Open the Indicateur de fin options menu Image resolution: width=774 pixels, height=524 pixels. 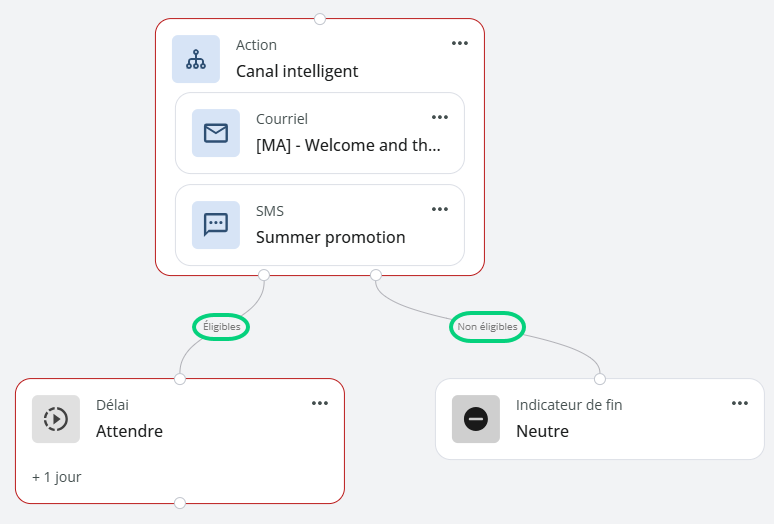(740, 404)
